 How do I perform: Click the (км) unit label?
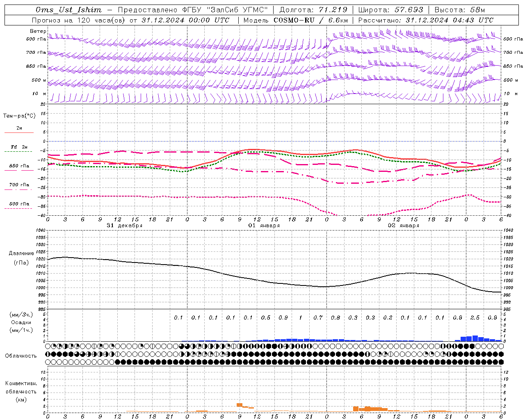click(x=21, y=399)
